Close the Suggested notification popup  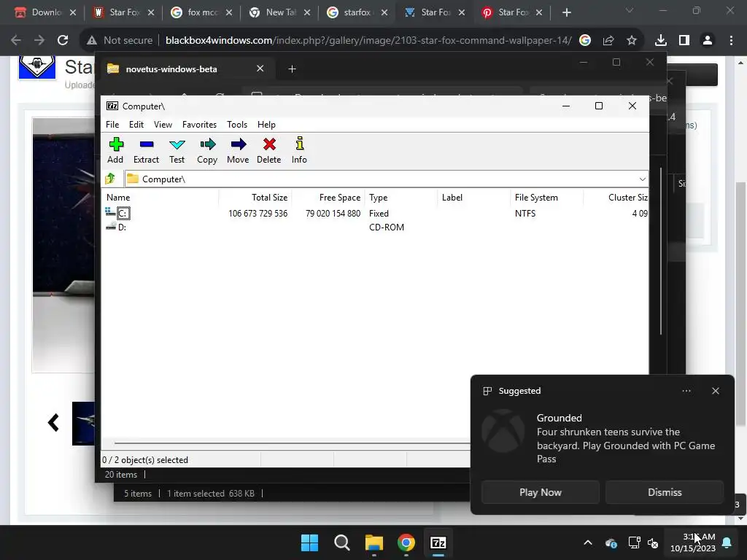[715, 391]
